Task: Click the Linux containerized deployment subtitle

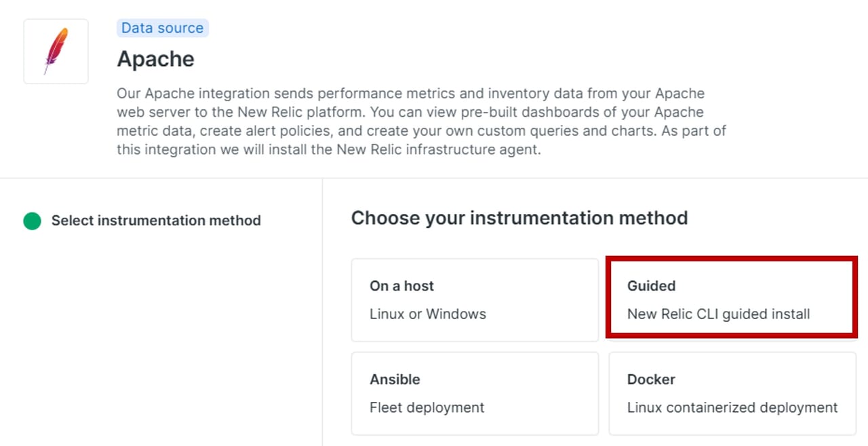Action: [x=732, y=408]
